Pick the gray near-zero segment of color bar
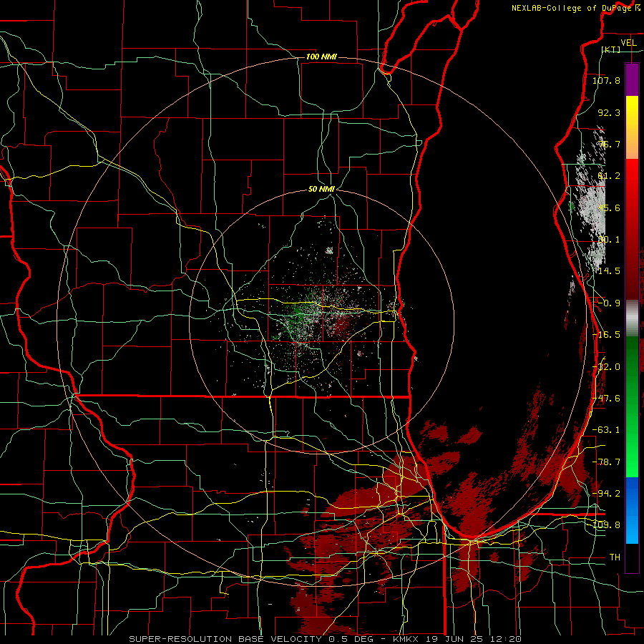The width and height of the screenshot is (644, 644). [632, 318]
